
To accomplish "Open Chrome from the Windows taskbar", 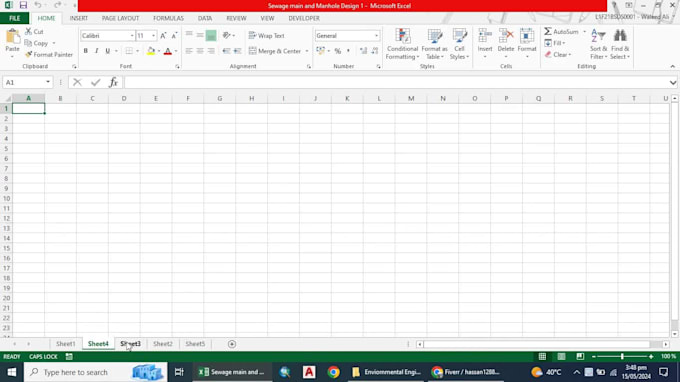I will point(333,372).
